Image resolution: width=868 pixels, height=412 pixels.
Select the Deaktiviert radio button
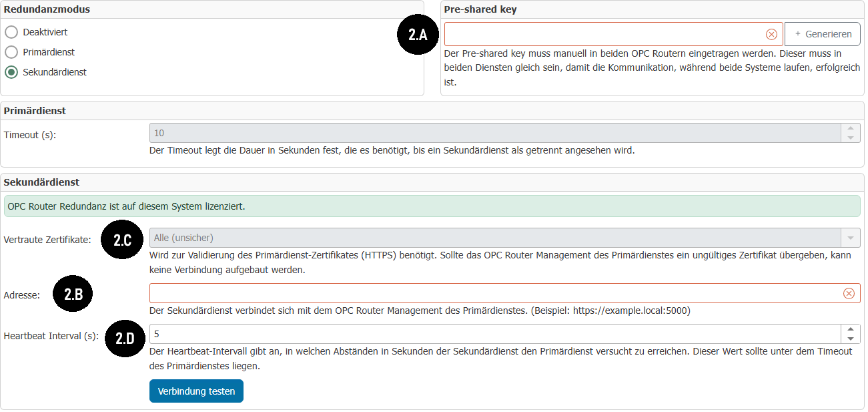[11, 32]
